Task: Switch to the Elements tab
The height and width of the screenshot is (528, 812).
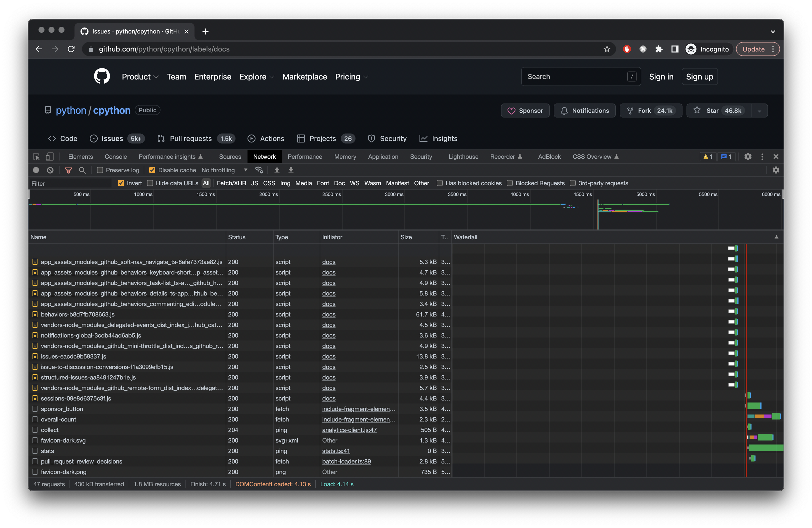Action: (x=80, y=156)
